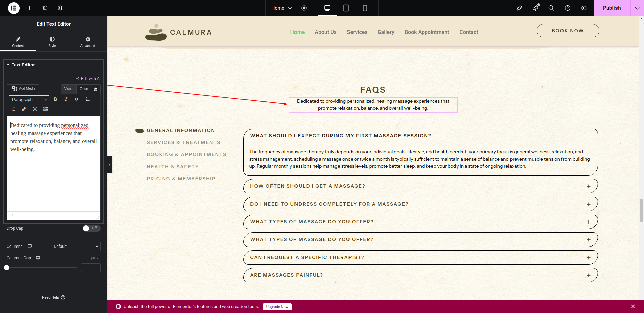Click the Publish button

pos(611,8)
